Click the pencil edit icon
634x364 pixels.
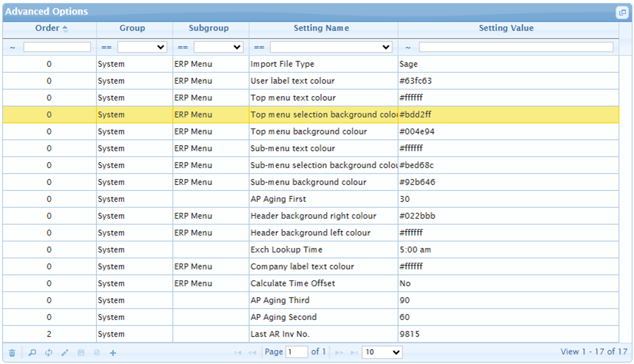(x=65, y=353)
